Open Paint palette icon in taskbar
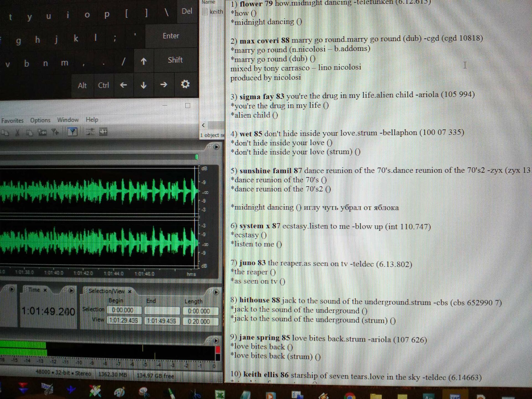532x399 pixels. pos(120,392)
